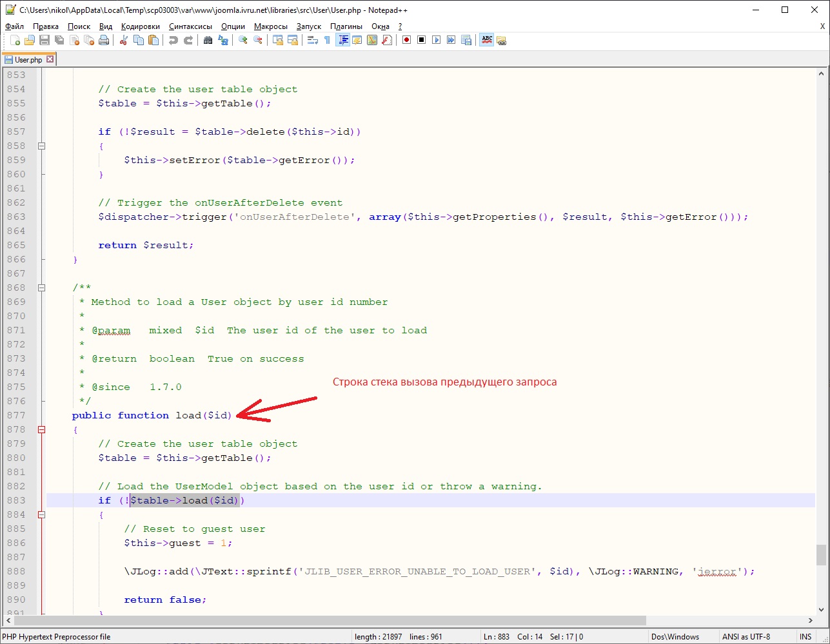Click the Stop macro recording icon
830x644 pixels.
pos(422,40)
